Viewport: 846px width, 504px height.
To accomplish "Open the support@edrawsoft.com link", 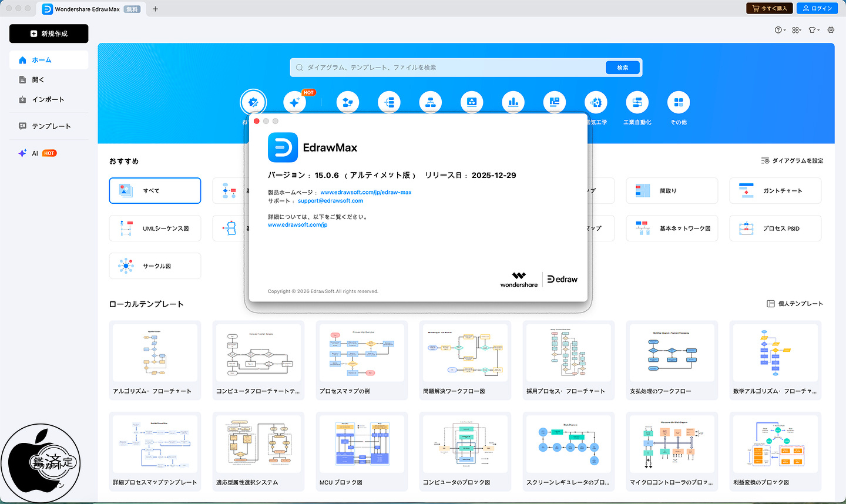I will coord(330,201).
